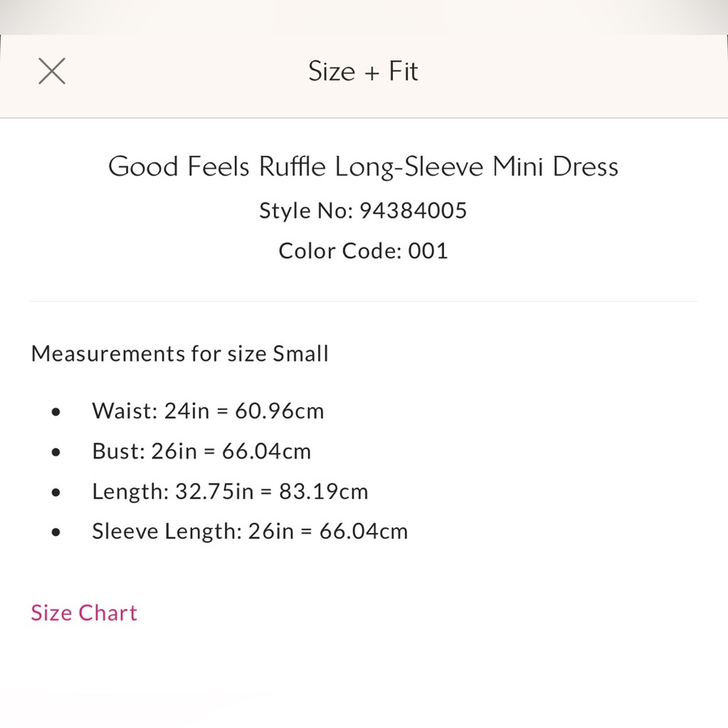Open the Size Chart link
The image size is (728, 728).
[x=84, y=613]
